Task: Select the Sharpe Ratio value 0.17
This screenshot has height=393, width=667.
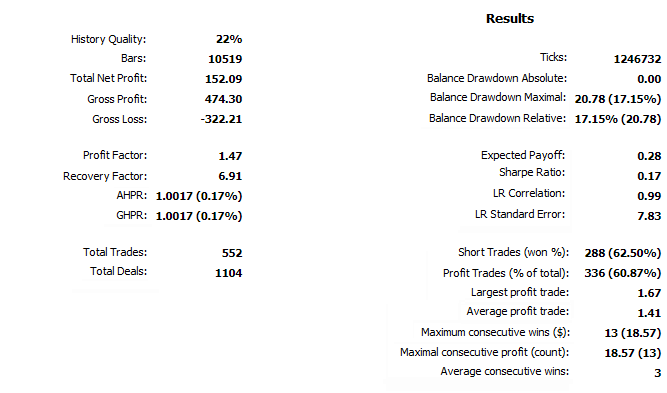Action: click(x=649, y=176)
